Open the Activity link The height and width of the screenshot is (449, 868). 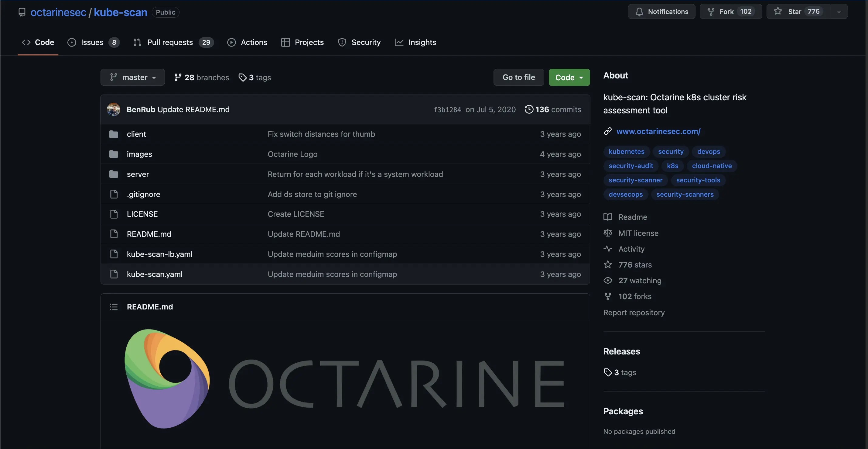click(624, 249)
